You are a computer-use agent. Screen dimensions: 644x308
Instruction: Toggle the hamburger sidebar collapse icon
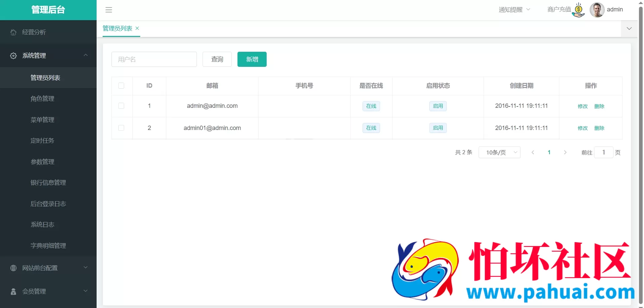(109, 10)
